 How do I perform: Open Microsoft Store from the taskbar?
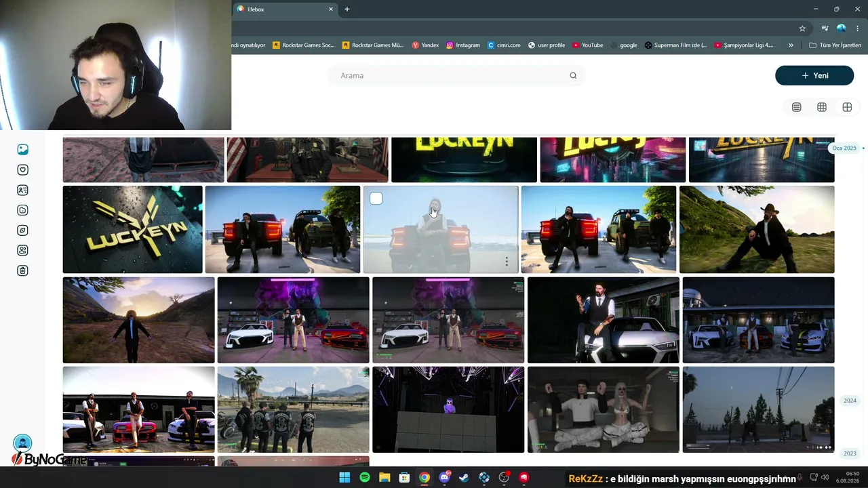tap(404, 477)
